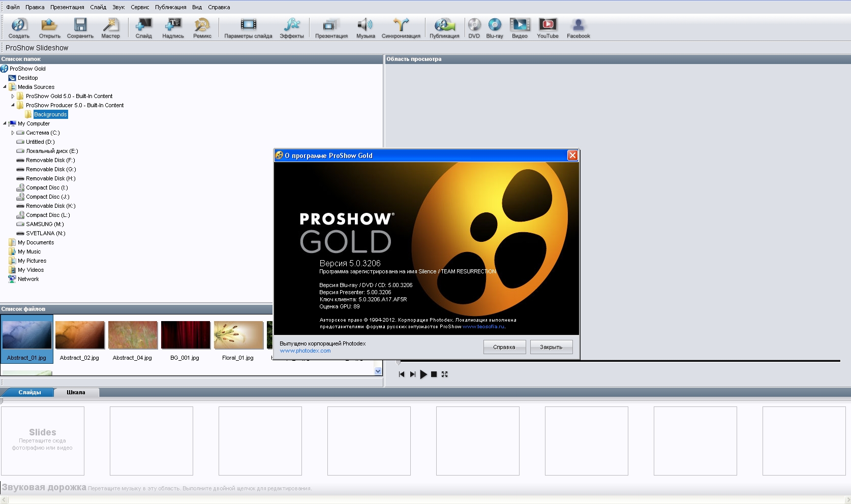Collapse ProShow Producer 5.0 Built-In Content
Image resolution: width=851 pixels, height=504 pixels.
click(13, 105)
